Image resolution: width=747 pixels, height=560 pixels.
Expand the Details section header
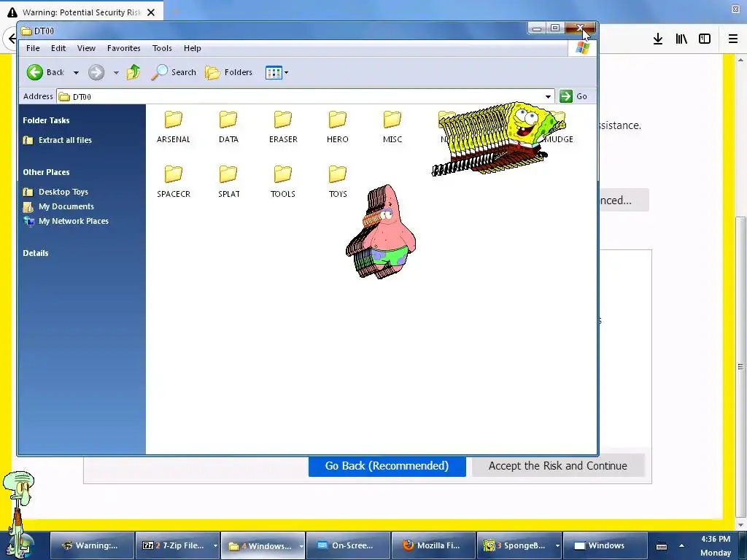pyautogui.click(x=36, y=253)
